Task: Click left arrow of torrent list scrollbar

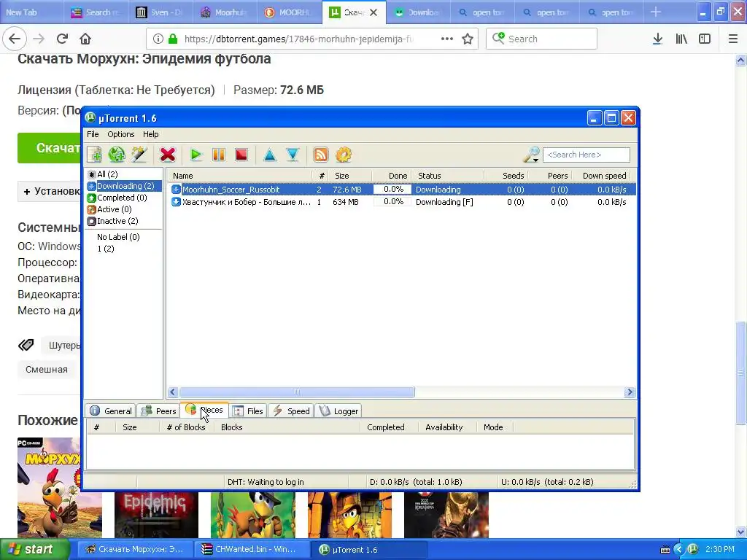Action: [173, 392]
